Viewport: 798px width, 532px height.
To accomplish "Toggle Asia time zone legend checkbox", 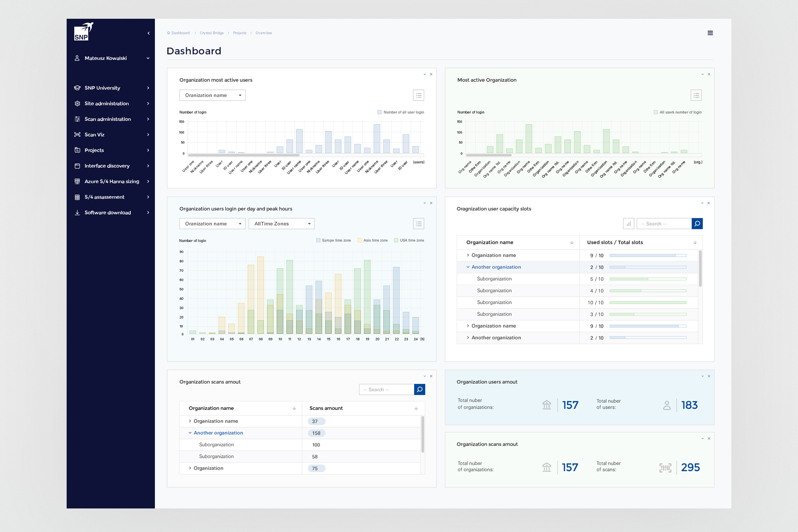I will tap(359, 240).
